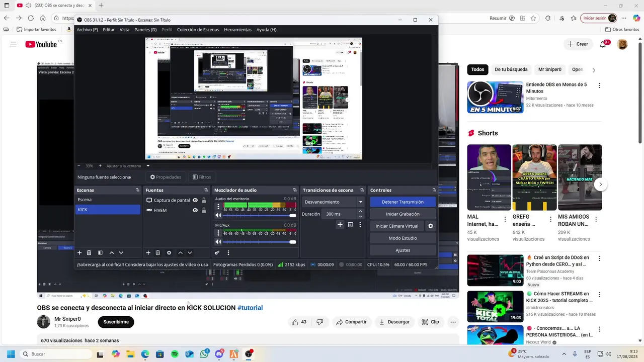Screen dimensions: 644x362
Task: Increase the transition Duración with the up stepper
Action: (x=360, y=212)
